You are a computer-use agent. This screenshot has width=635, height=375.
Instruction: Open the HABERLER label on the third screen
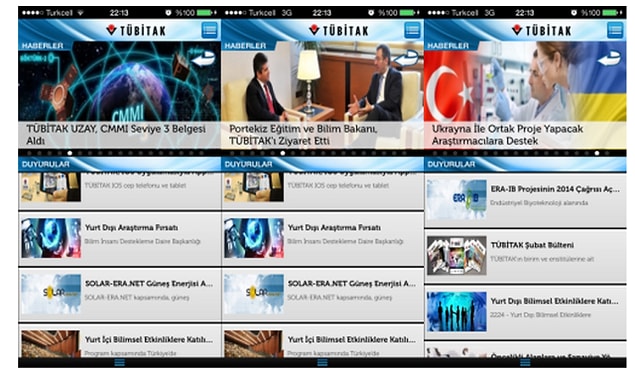coord(448,46)
